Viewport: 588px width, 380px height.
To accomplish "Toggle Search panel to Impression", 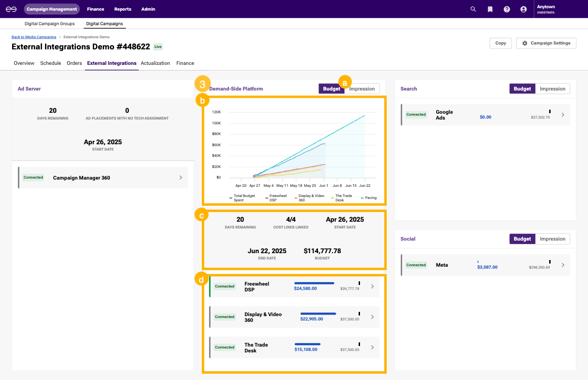I will 552,89.
